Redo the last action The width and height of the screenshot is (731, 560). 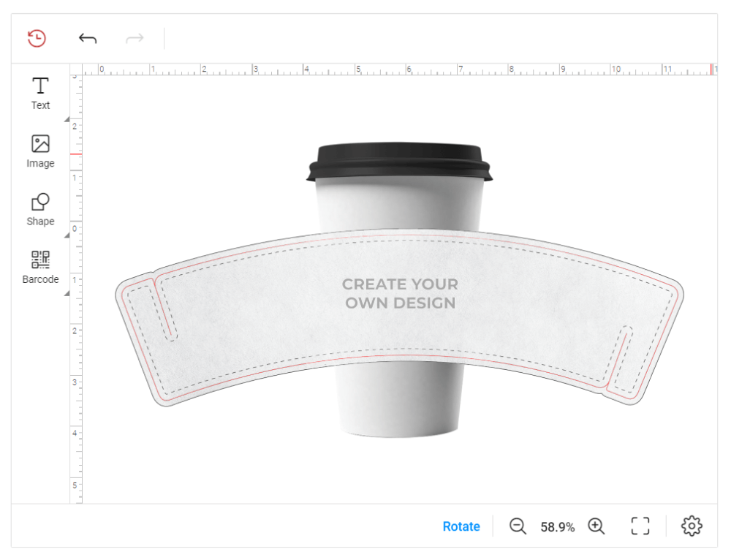click(135, 38)
